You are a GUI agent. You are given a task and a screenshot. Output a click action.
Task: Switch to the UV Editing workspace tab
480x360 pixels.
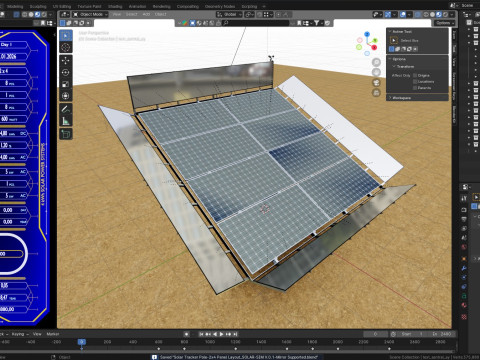click(62, 6)
